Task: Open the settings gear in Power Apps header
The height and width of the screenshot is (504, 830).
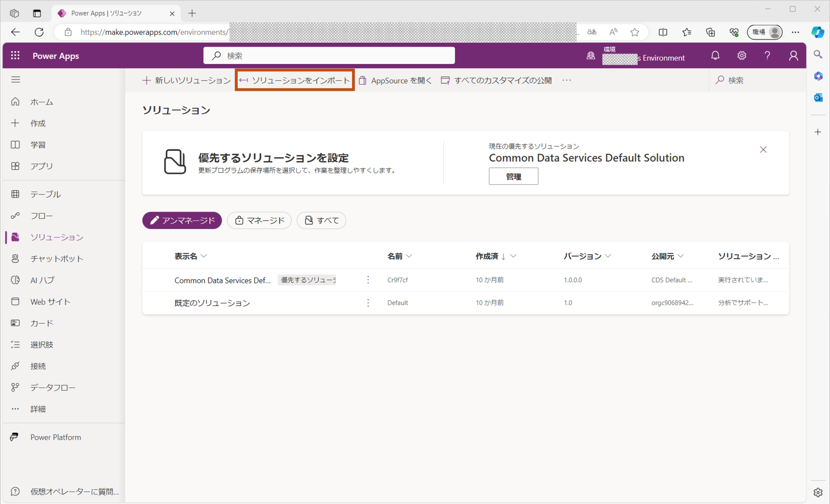Action: [742, 56]
